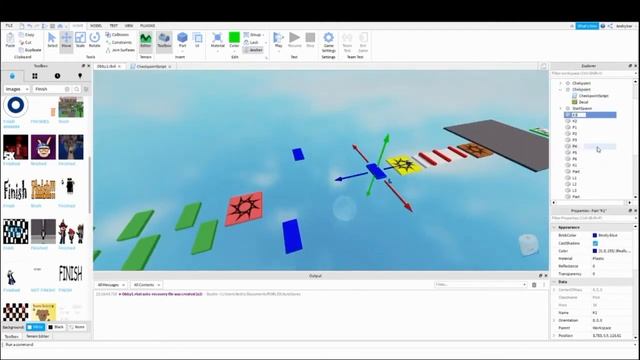The height and width of the screenshot is (360, 640).
Task: Click Group in Edit section
Action: click(253, 35)
